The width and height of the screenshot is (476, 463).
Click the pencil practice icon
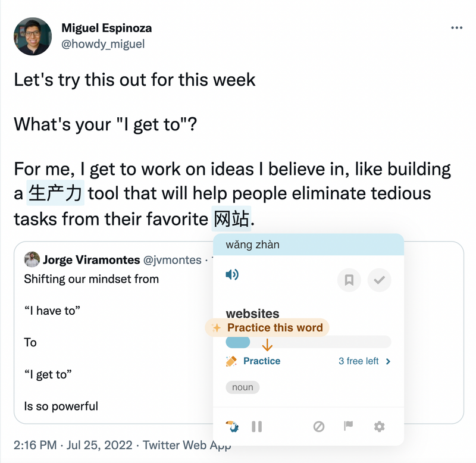231,361
